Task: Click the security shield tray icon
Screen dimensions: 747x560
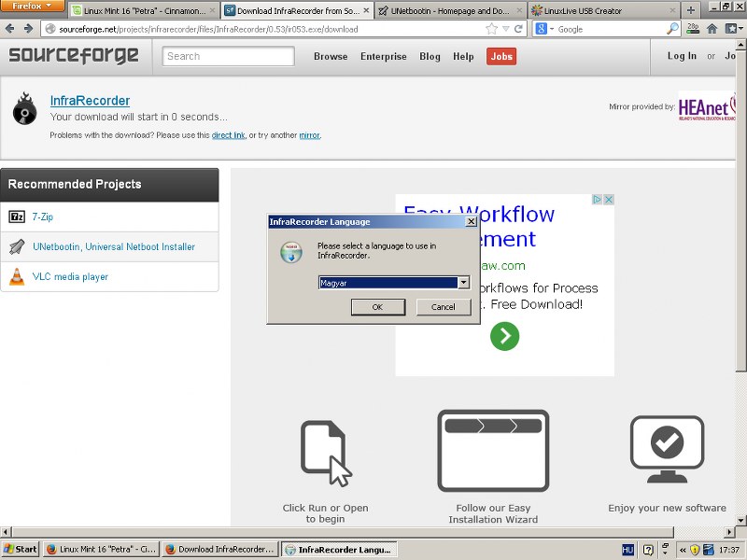Action: click(695, 550)
